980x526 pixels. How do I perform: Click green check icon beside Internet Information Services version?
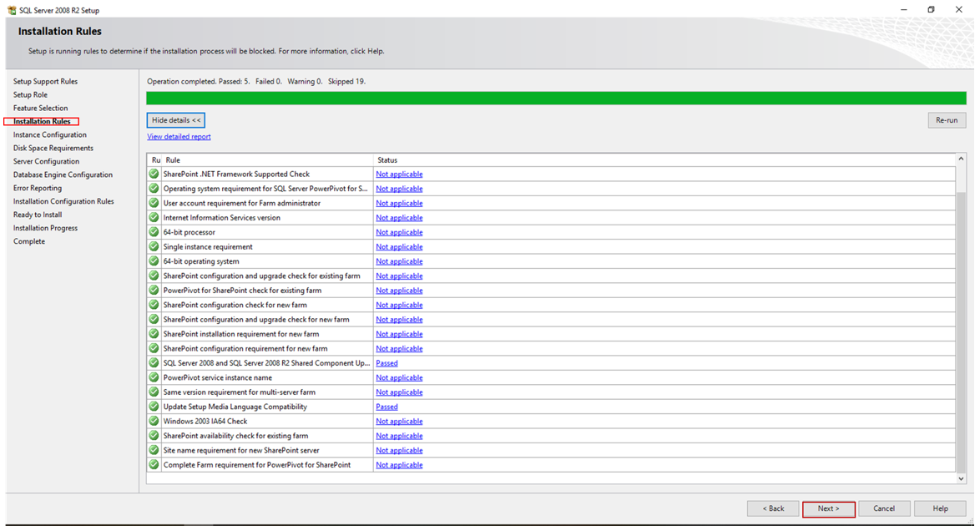(154, 218)
